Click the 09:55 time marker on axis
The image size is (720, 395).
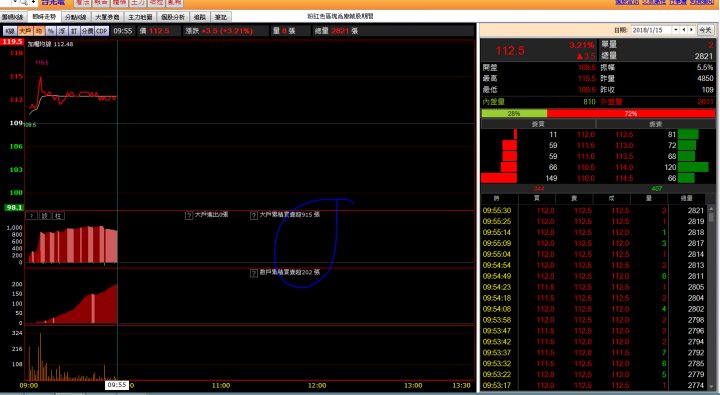point(117,385)
